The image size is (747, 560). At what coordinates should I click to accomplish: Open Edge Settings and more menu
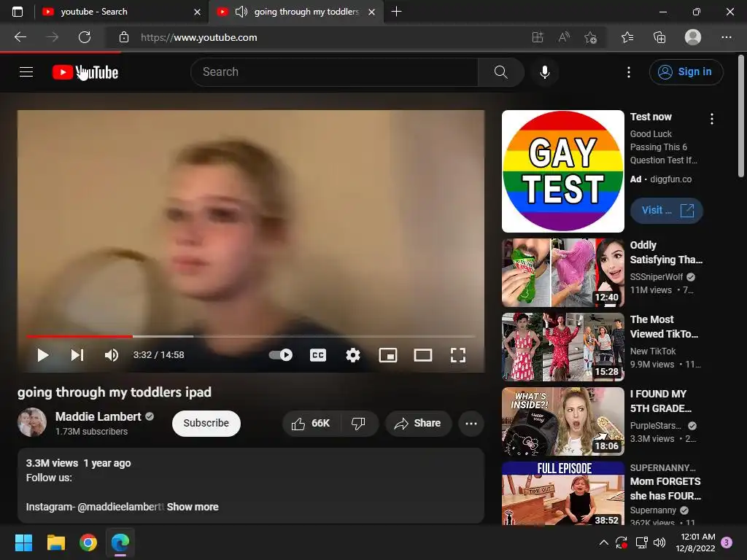point(726,37)
